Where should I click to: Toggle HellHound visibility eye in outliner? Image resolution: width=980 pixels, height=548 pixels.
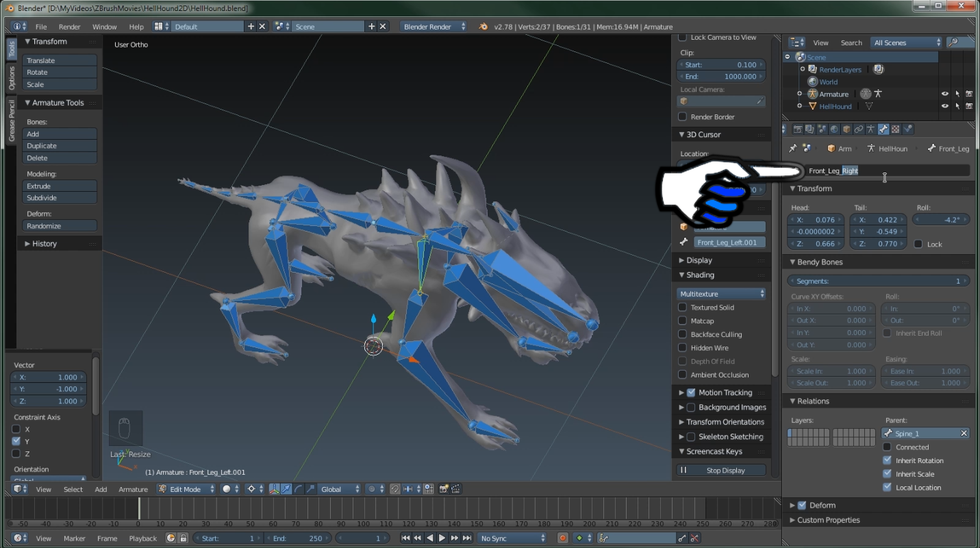tap(945, 106)
